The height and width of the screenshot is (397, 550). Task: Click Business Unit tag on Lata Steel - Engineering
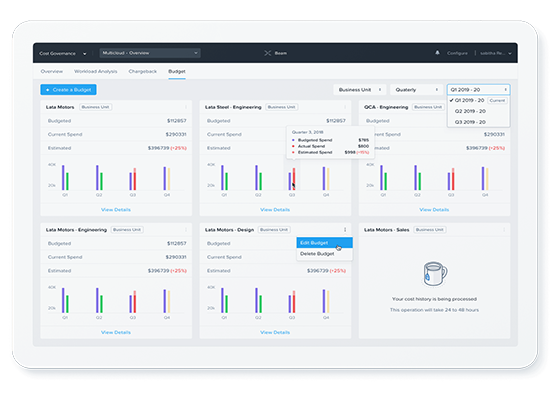[x=282, y=107]
